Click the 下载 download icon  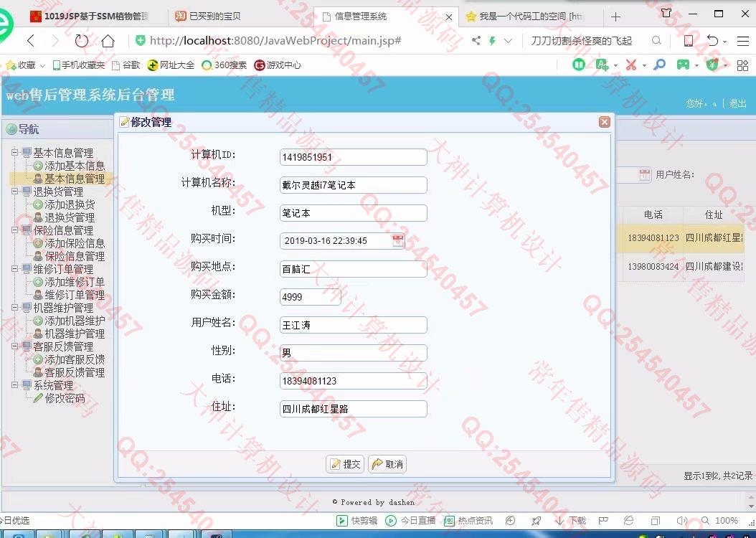click(x=570, y=521)
